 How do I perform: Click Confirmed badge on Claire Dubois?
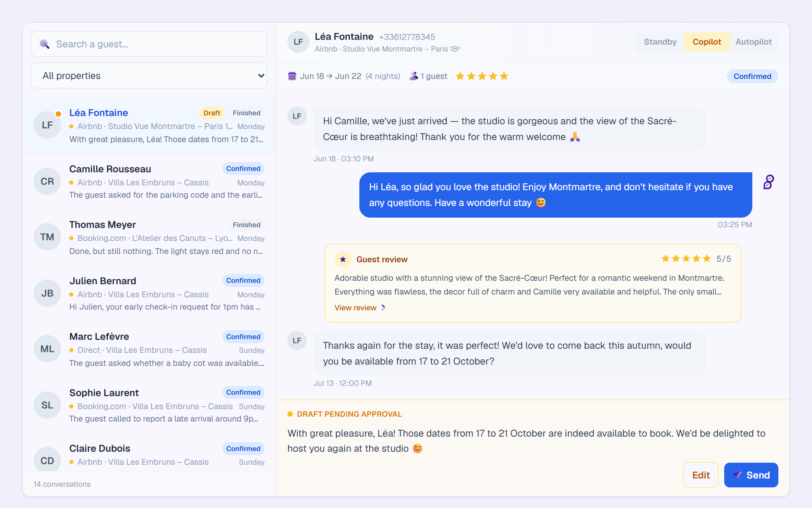pyautogui.click(x=243, y=449)
